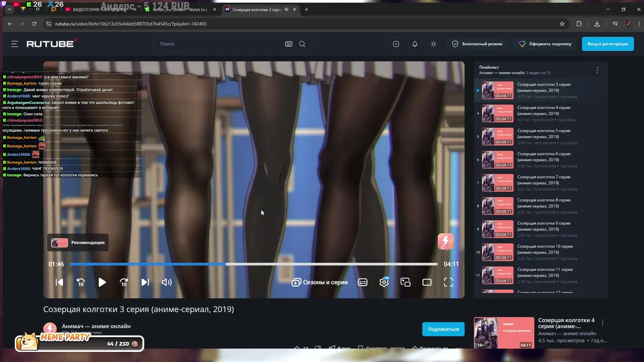This screenshot has height=362, width=644.
Task: Switch to tarhun_mz Stream browser tab
Action: point(180,10)
